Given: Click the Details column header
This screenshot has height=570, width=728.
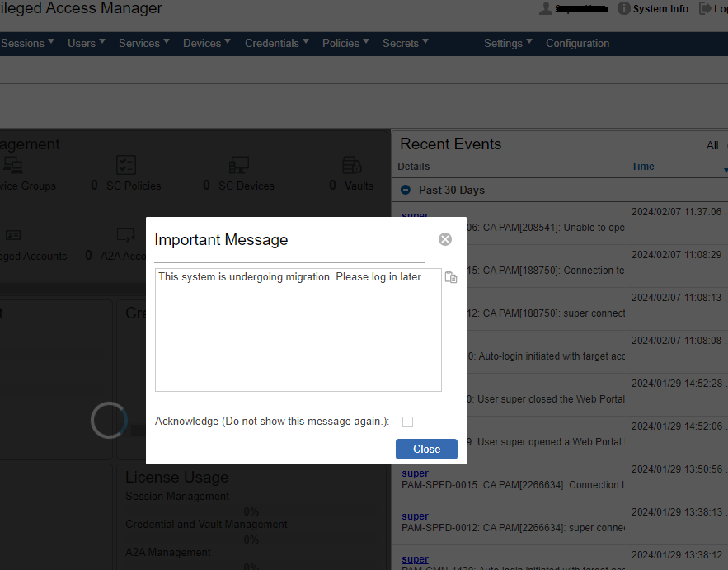Looking at the screenshot, I should click(x=413, y=167).
